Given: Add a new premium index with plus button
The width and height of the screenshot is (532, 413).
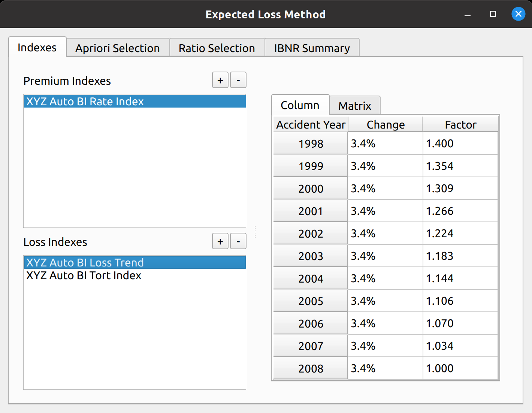Looking at the screenshot, I should [x=220, y=80].
